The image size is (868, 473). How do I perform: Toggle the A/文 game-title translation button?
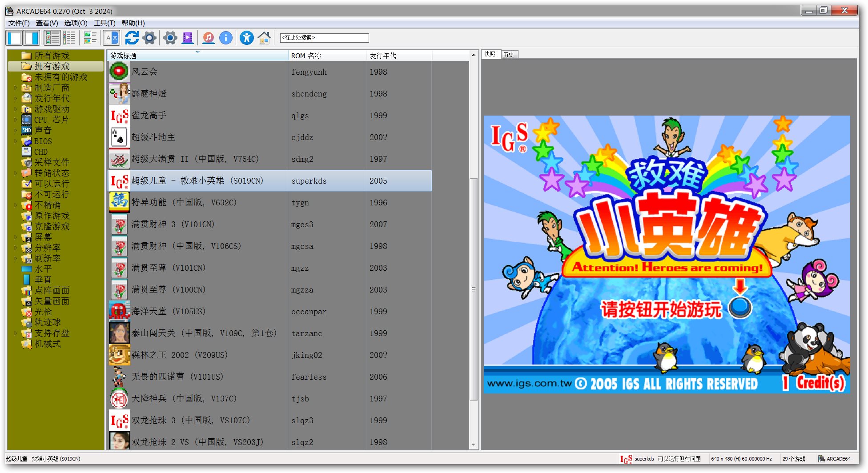(111, 38)
